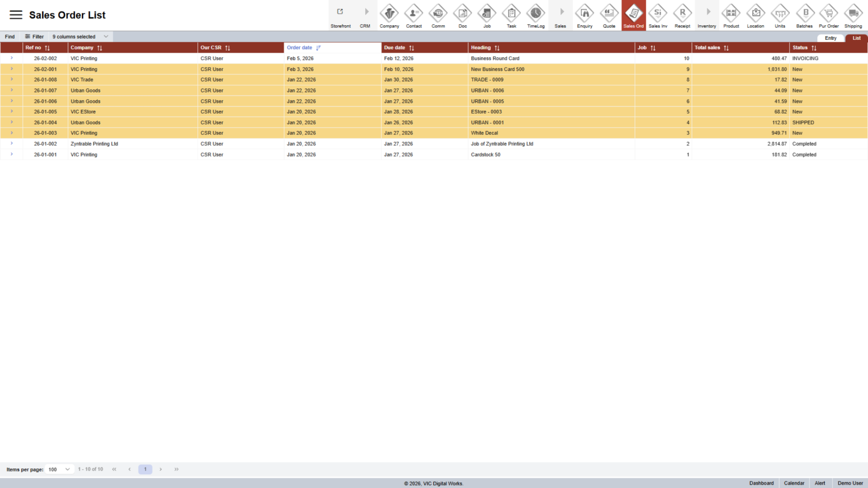Expand the Inventory toolbar group arrow
Viewport: 868px width, 488px height.
coord(708,12)
